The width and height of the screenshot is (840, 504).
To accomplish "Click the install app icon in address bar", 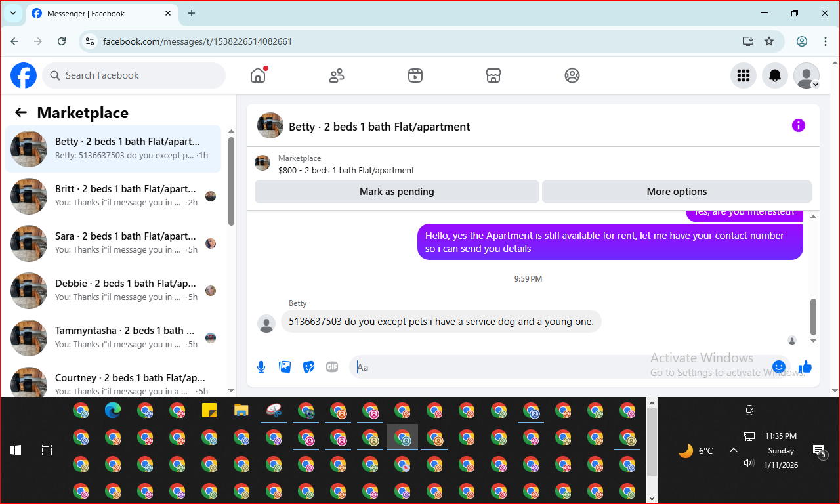I will [x=747, y=41].
